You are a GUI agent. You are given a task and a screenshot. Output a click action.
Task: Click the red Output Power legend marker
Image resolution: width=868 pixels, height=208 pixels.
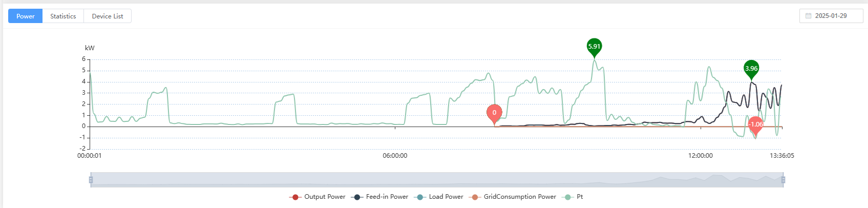295,197
